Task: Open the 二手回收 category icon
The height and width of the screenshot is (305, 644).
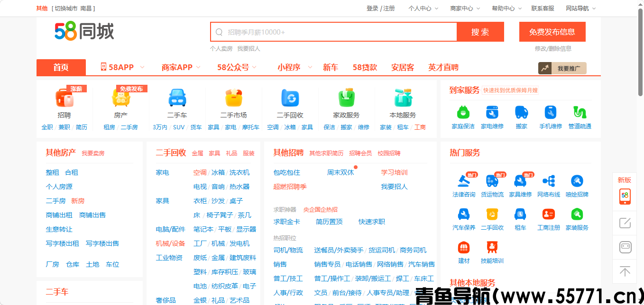Action: (290, 98)
